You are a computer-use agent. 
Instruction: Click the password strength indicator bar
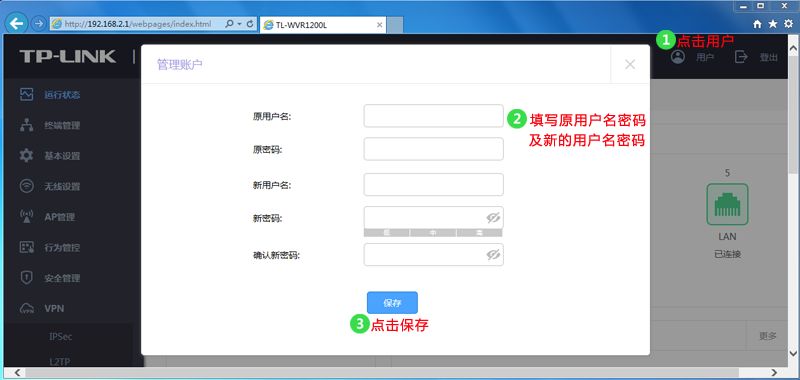pyautogui.click(x=433, y=233)
